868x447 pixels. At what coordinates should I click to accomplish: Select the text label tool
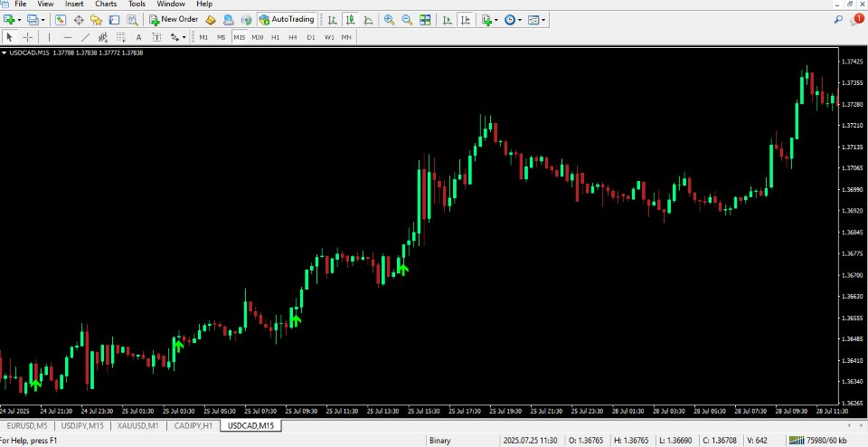[x=156, y=37]
